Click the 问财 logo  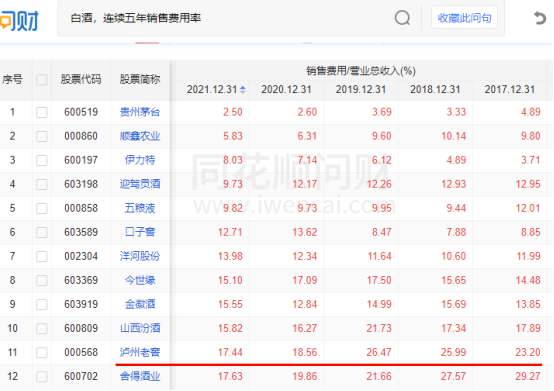[19, 20]
